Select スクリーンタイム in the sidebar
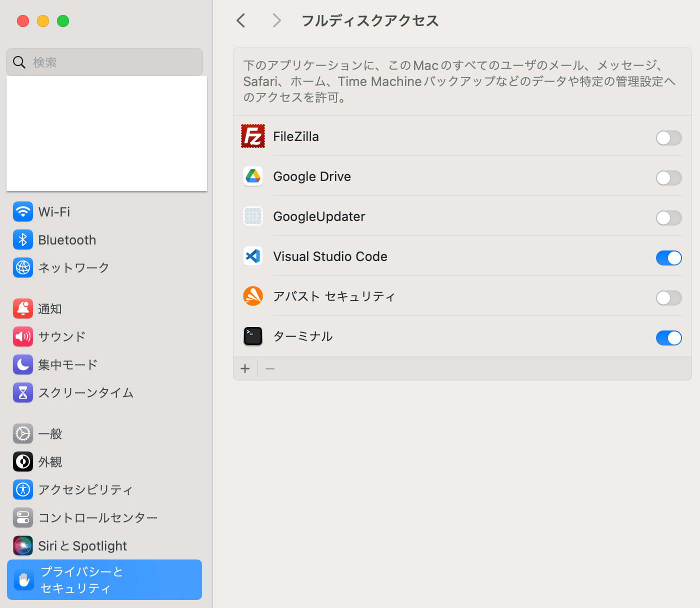The width and height of the screenshot is (700, 608). [104, 392]
